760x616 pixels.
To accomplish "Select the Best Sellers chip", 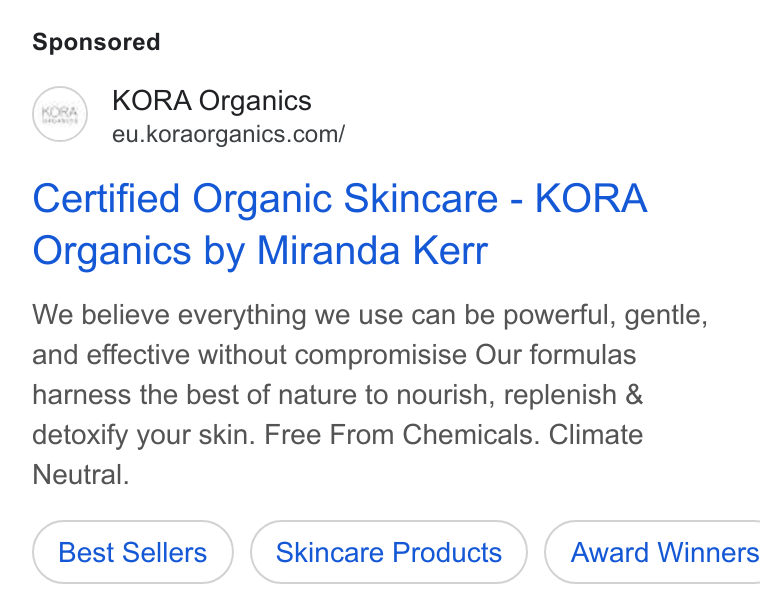I will tap(133, 552).
